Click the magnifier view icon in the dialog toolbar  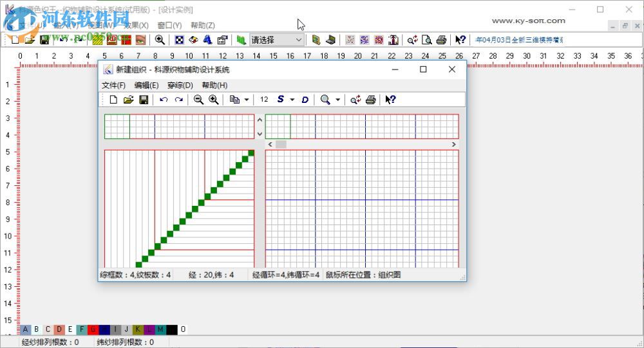tap(325, 100)
